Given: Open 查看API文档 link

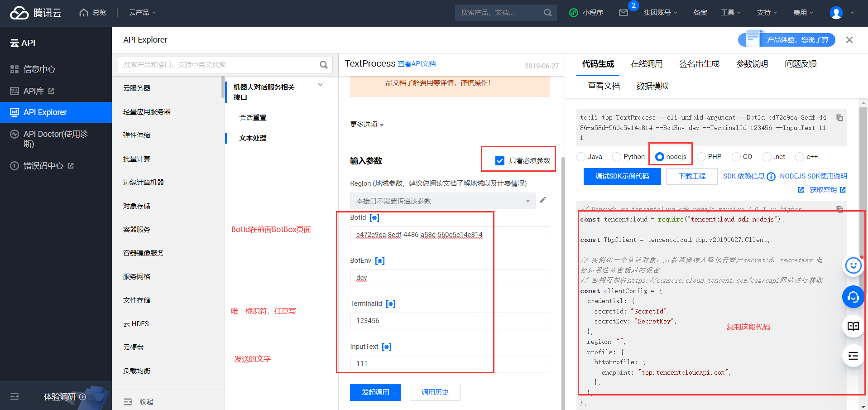Looking at the screenshot, I should (417, 64).
